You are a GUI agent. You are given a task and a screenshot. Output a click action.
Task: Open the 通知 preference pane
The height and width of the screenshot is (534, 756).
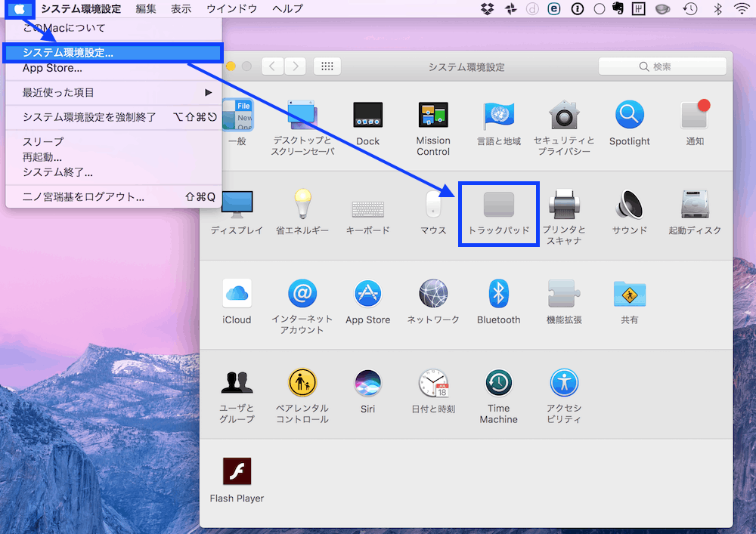pyautogui.click(x=695, y=123)
